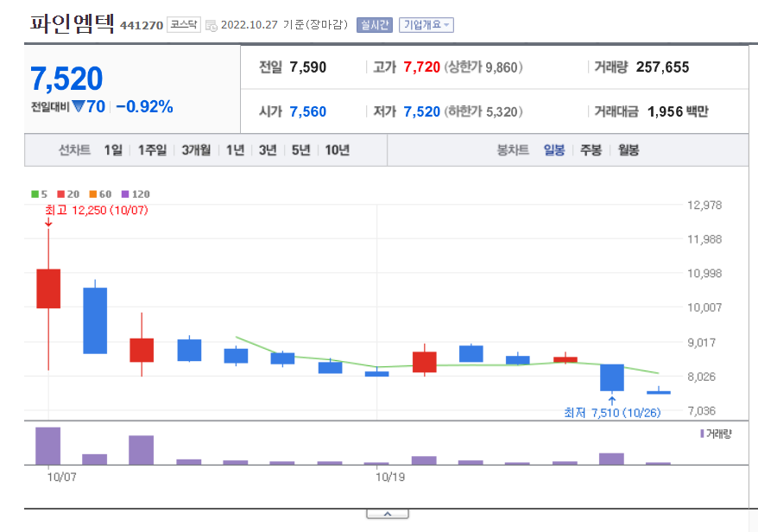Click the green 5-day moving average swatch

click(x=35, y=194)
